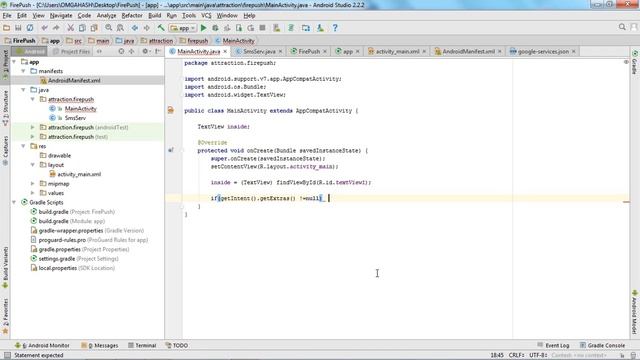Screen dimensions: 640x360
Task: Click the Cut scissors icon
Action: pos(70,28)
